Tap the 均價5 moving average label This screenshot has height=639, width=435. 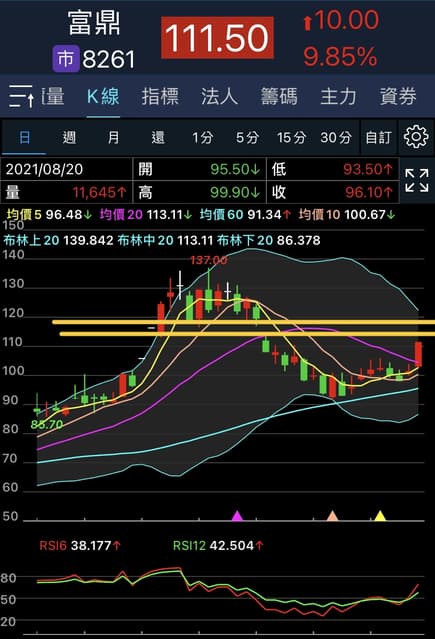[24, 214]
